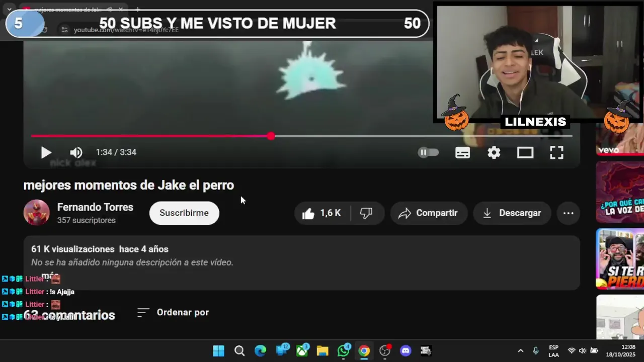Click the video title mejores momentos de Jake el perro
Screen dimensions: 644x362
point(129,185)
